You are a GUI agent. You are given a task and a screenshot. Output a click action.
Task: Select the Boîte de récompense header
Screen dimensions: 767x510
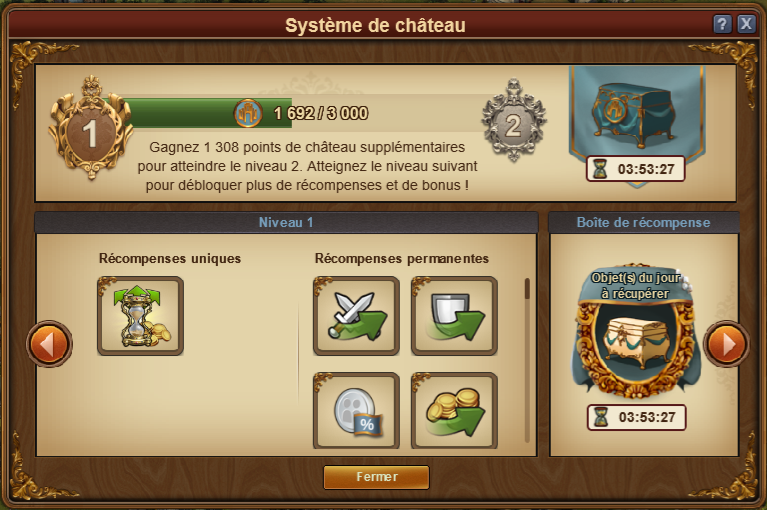point(643,222)
